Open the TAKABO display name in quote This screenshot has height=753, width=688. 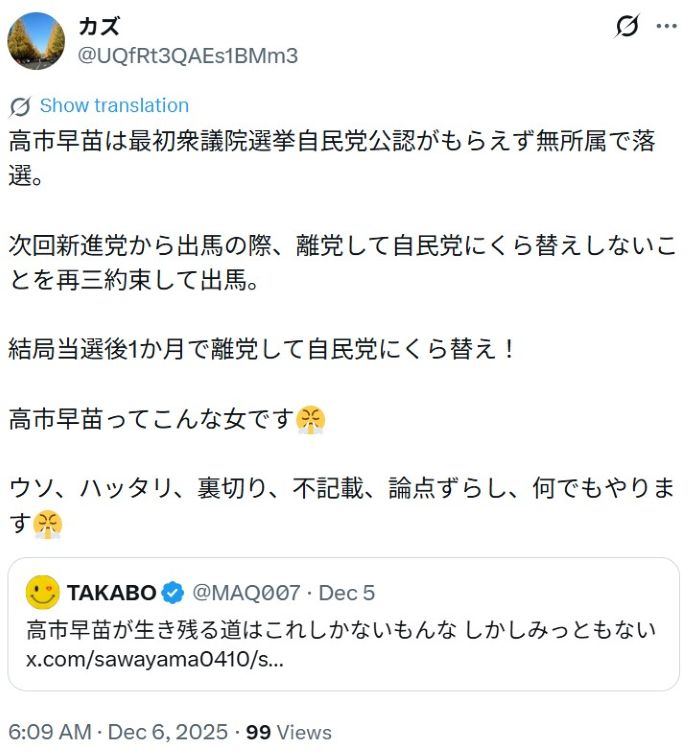(112, 593)
